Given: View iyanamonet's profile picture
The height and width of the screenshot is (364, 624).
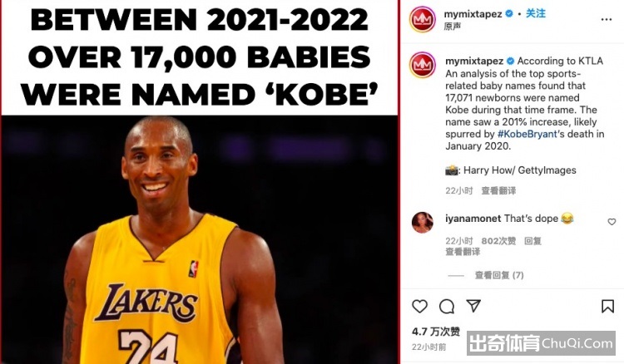Looking at the screenshot, I should click(422, 223).
